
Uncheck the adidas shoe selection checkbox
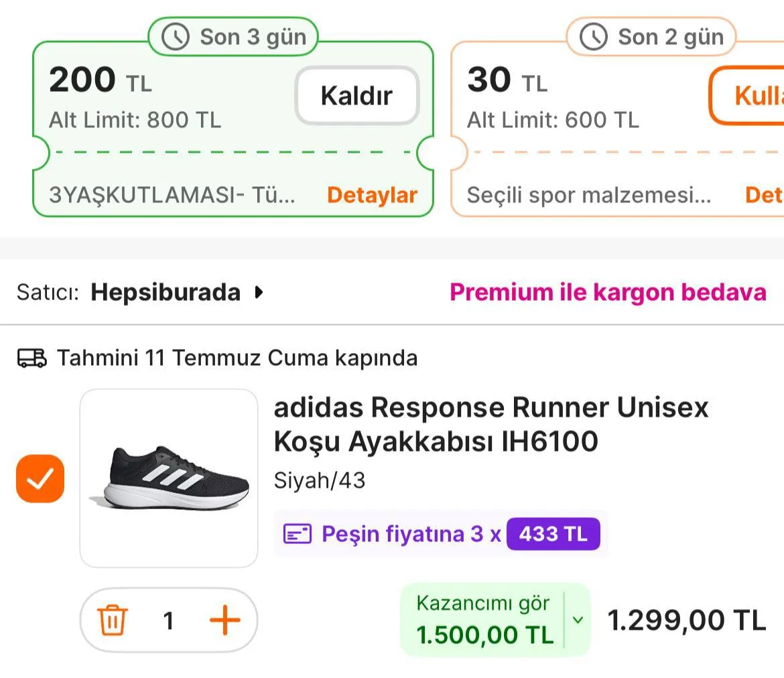tap(40, 478)
